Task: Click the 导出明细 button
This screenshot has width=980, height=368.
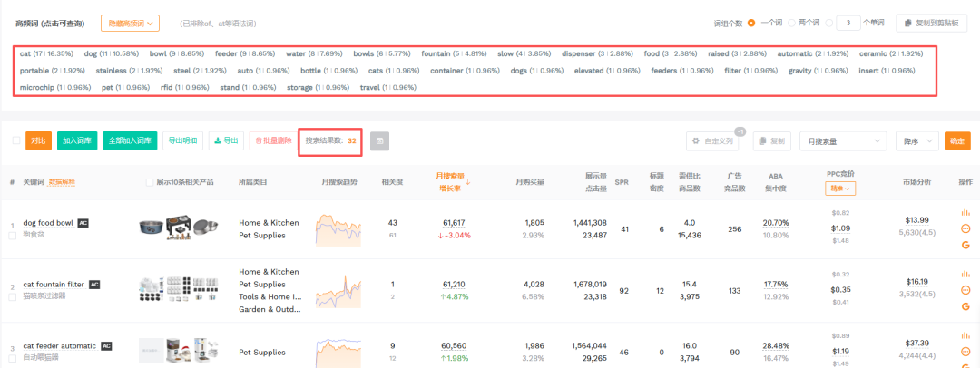Action: point(182,140)
